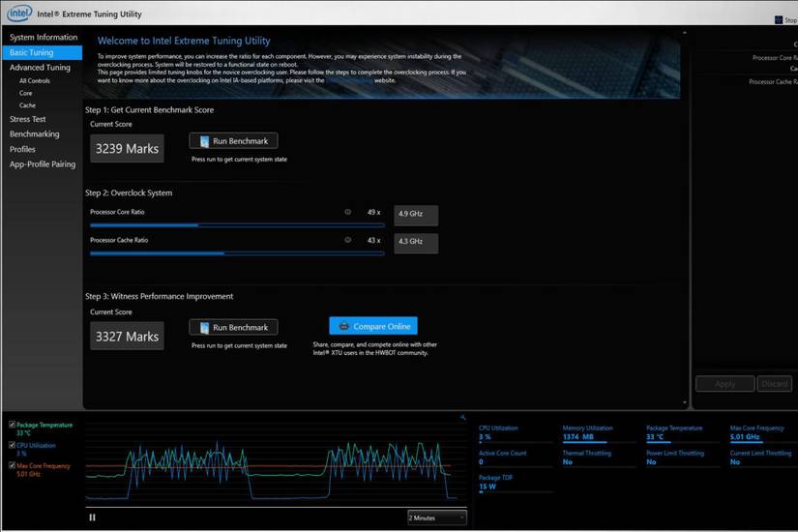The width and height of the screenshot is (798, 532).
Task: Click the info icon beside Processor Cache Ratio
Action: click(347, 240)
